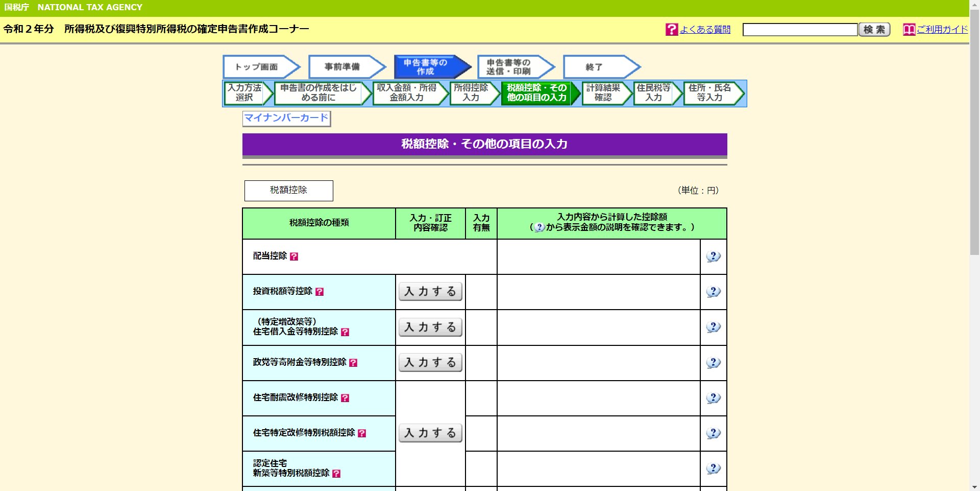Click the 検索 search button
Image resolution: width=980 pixels, height=491 pixels.
click(874, 30)
